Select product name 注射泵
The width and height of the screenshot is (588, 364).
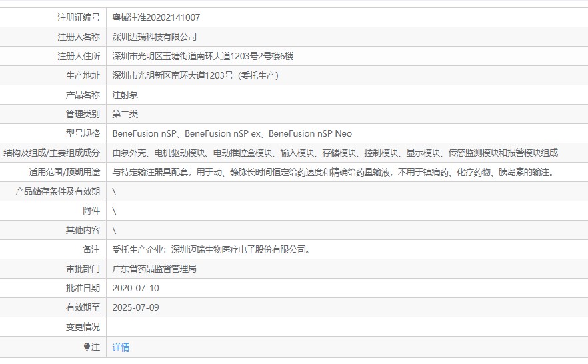[125, 95]
